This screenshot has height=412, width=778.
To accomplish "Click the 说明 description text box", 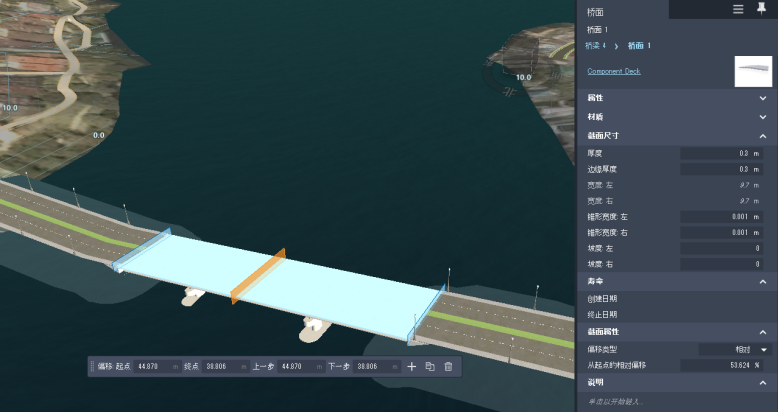I will (x=677, y=402).
